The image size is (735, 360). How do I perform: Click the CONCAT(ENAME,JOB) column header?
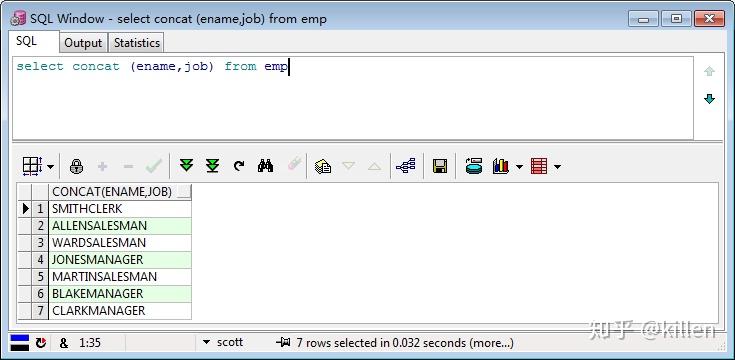[x=120, y=192]
